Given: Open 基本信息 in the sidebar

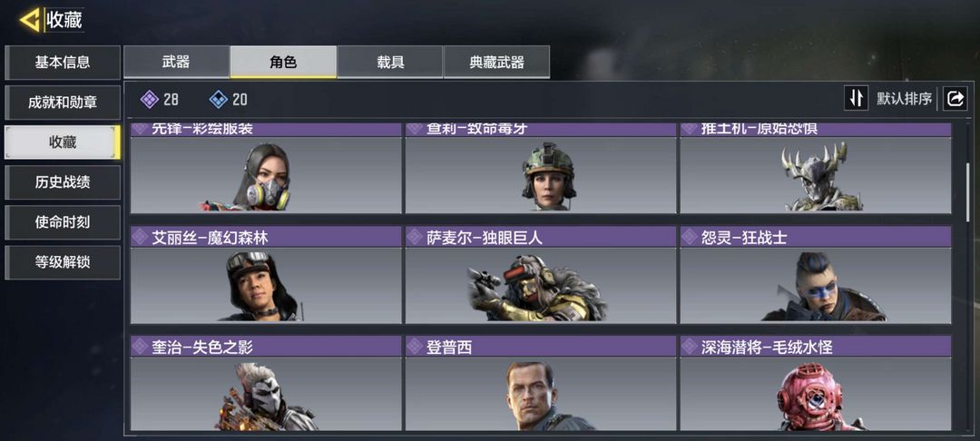Looking at the screenshot, I should 63,62.
